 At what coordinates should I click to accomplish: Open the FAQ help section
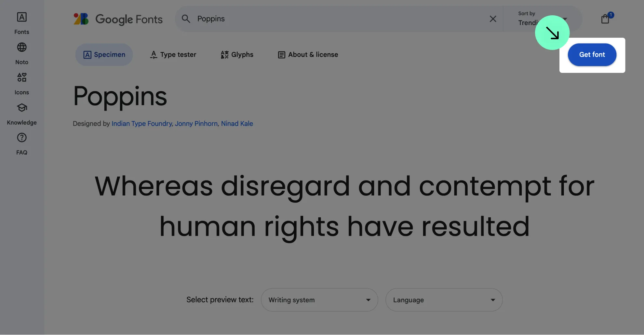pos(22,144)
